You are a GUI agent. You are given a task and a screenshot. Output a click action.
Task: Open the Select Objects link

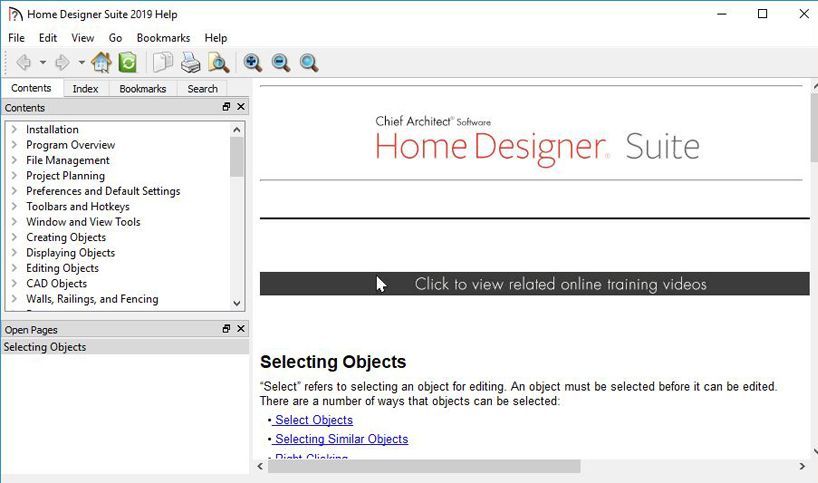pos(314,420)
